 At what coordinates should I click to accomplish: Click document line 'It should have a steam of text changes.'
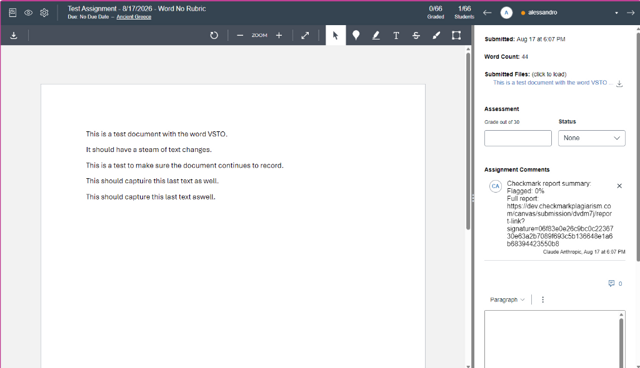click(x=149, y=150)
